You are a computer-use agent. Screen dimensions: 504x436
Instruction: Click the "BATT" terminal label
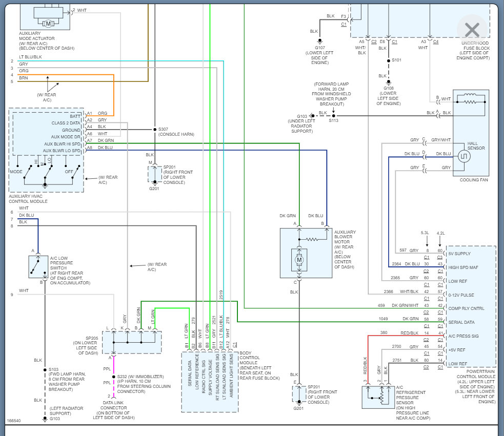coord(75,116)
